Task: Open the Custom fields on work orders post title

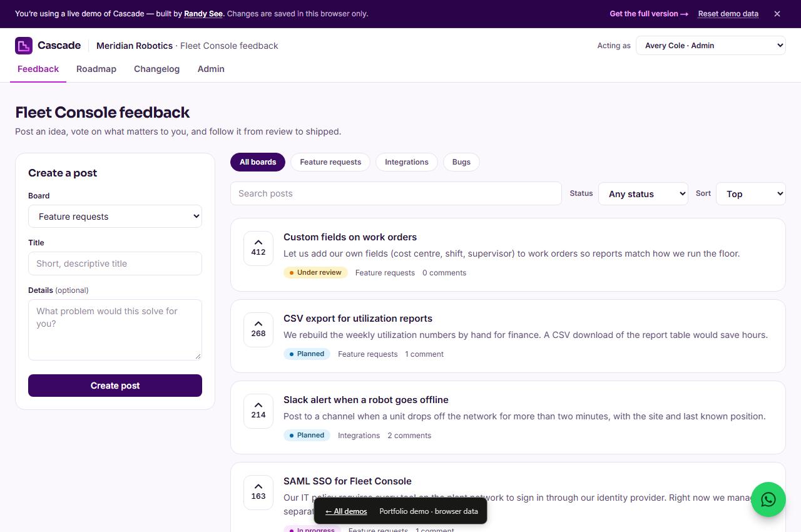Action: (350, 237)
